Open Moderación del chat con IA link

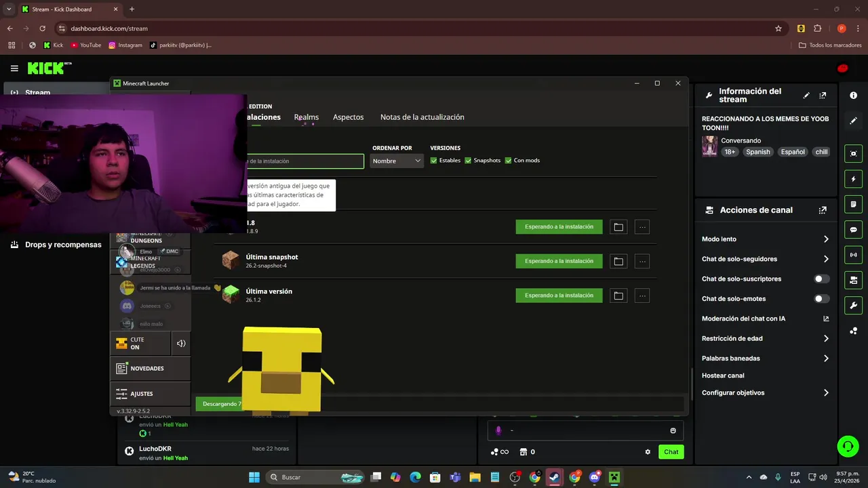(766, 319)
